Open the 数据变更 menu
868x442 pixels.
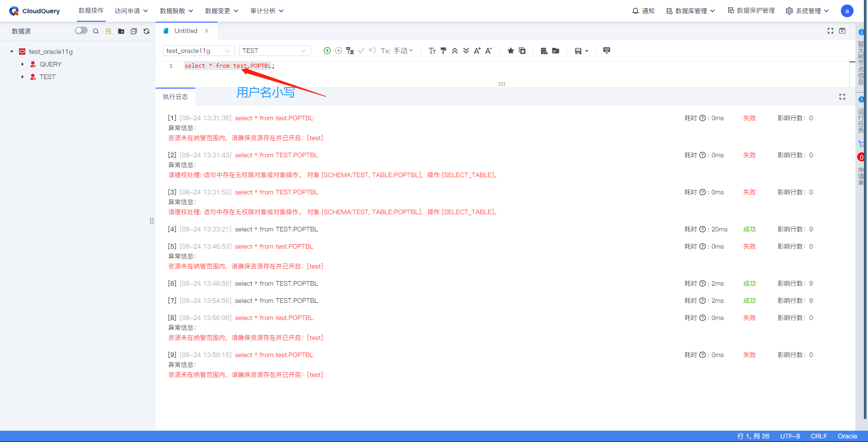tap(222, 11)
